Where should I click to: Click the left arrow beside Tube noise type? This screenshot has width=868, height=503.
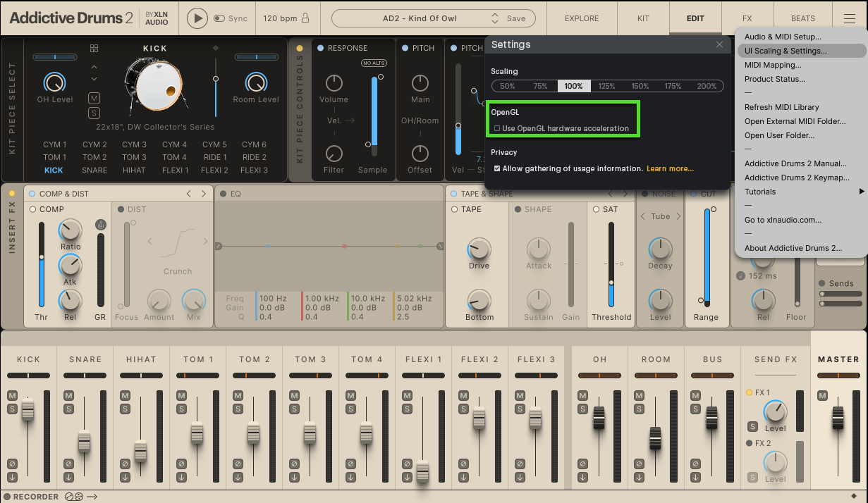point(643,216)
